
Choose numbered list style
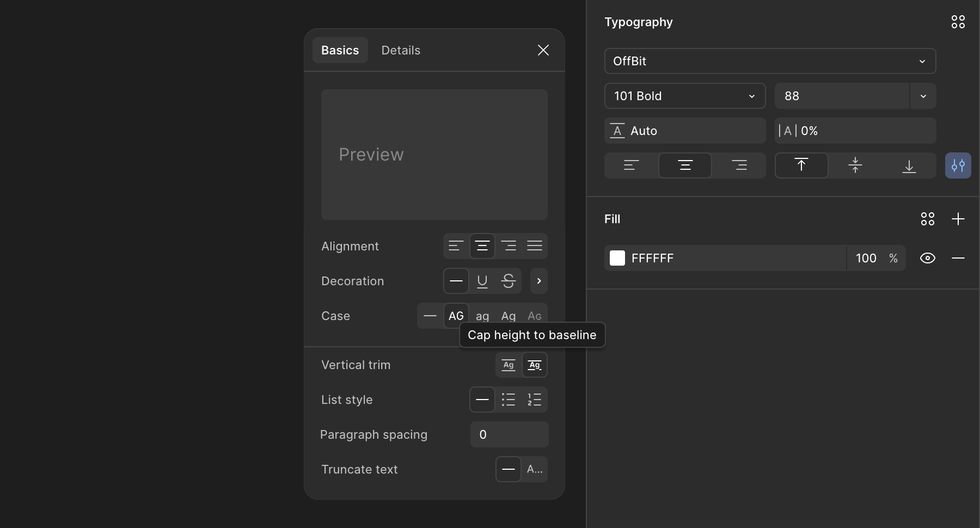[x=535, y=400]
